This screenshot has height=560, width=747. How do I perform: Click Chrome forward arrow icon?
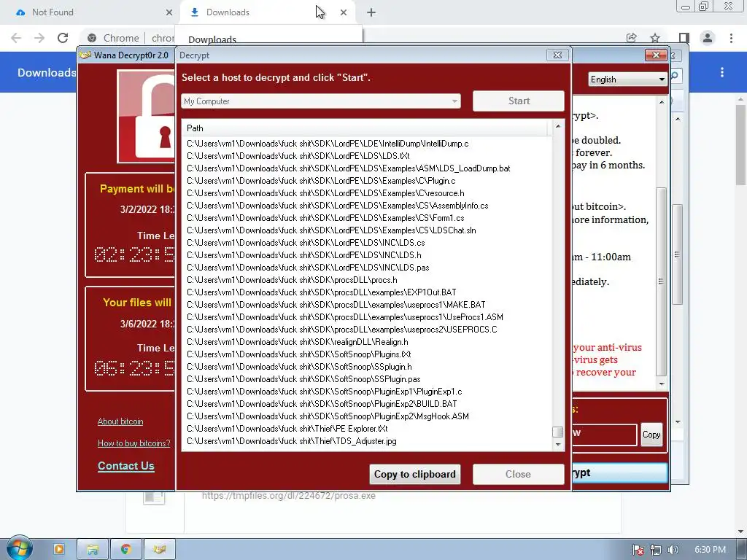click(x=39, y=38)
